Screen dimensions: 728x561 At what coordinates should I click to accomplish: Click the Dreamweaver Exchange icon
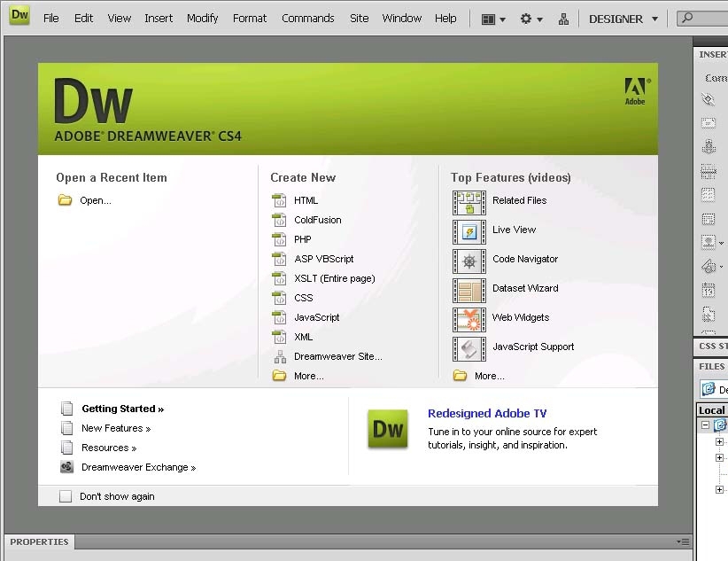(x=66, y=467)
